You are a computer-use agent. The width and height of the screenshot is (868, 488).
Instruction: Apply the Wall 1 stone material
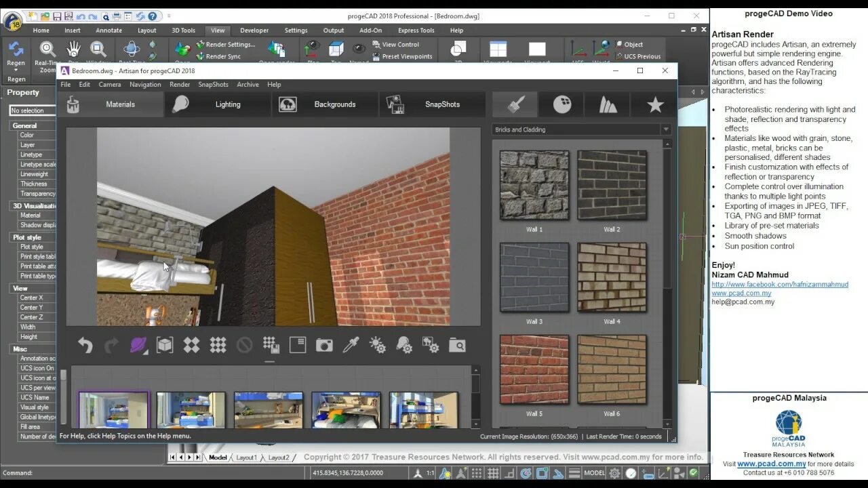tap(534, 185)
